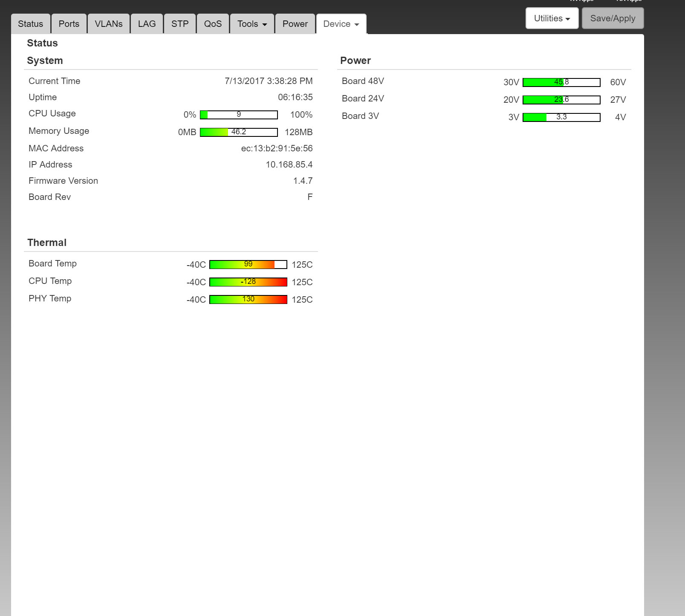The image size is (685, 616).
Task: Click the Board 3V voltage bar
Action: [x=561, y=117]
